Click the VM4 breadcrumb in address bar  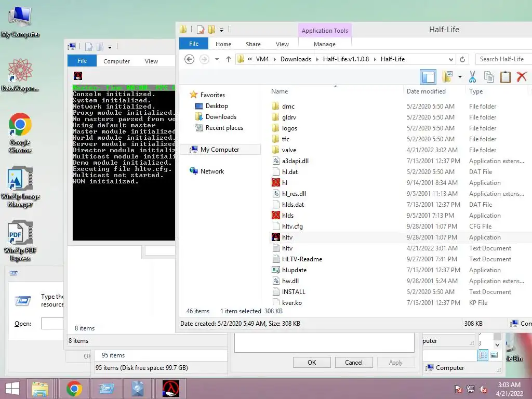tap(262, 59)
